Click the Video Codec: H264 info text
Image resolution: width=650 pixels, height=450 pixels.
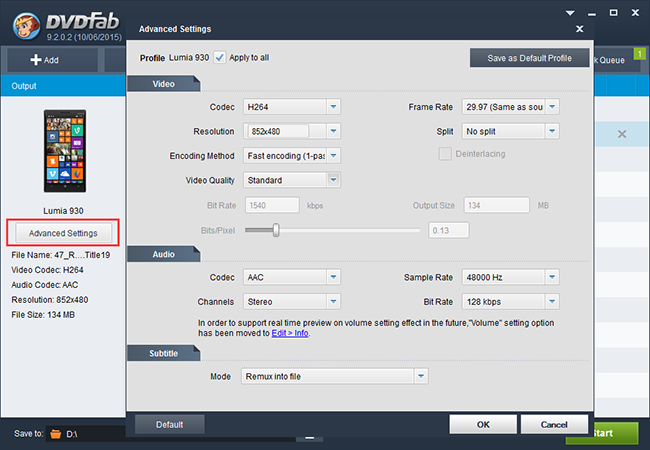click(x=47, y=270)
